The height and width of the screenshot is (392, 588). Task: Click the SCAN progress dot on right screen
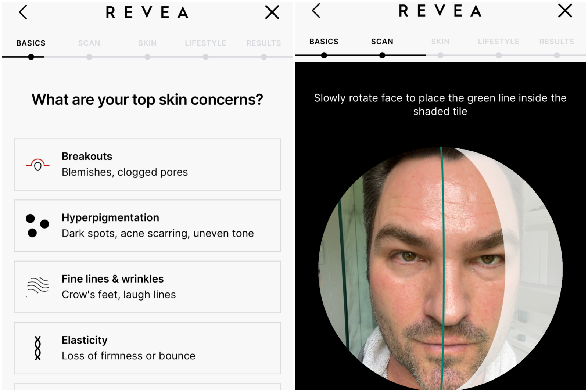(x=382, y=55)
